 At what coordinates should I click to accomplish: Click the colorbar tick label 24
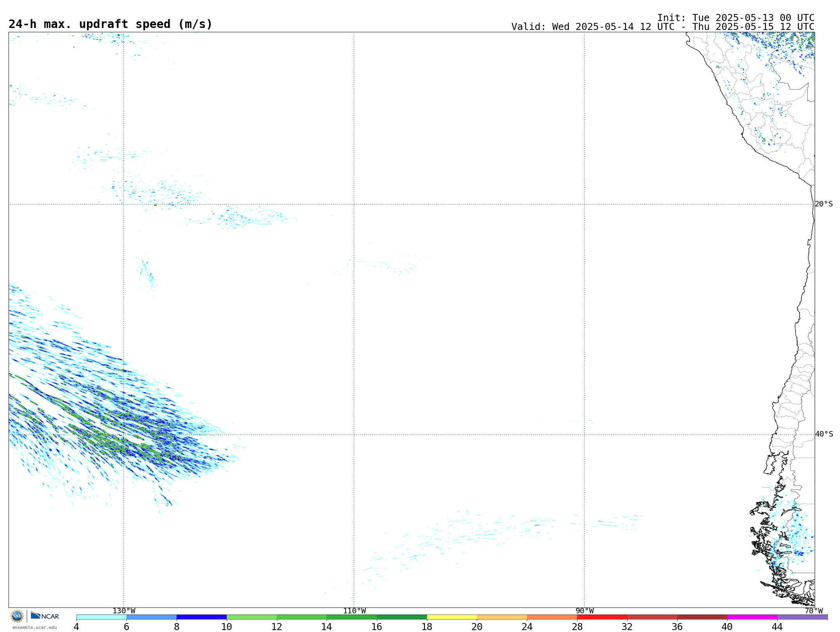point(527,627)
